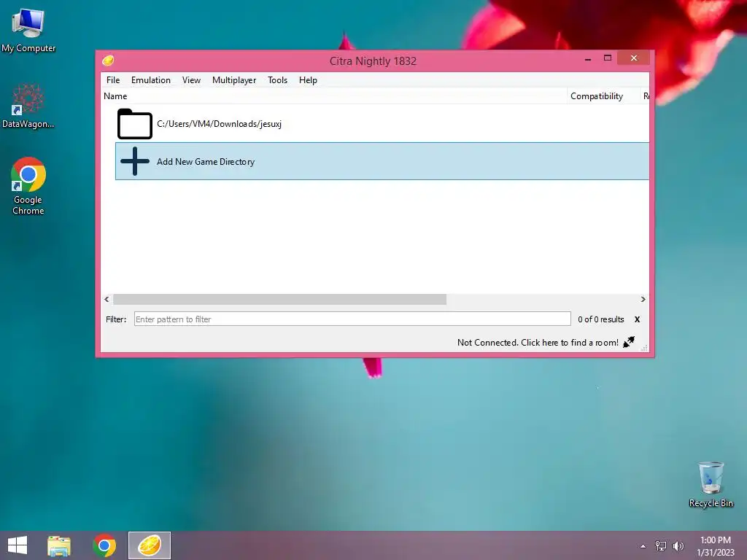Click the multiplayer connection plug icon

pyautogui.click(x=629, y=342)
